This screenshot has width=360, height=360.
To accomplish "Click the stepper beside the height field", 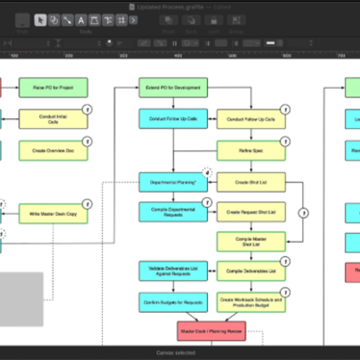I will [x=99, y=43].
